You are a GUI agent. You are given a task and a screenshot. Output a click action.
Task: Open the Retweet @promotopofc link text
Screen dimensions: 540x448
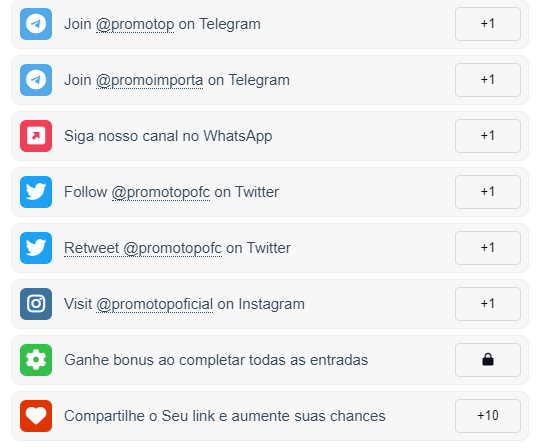[x=143, y=248]
